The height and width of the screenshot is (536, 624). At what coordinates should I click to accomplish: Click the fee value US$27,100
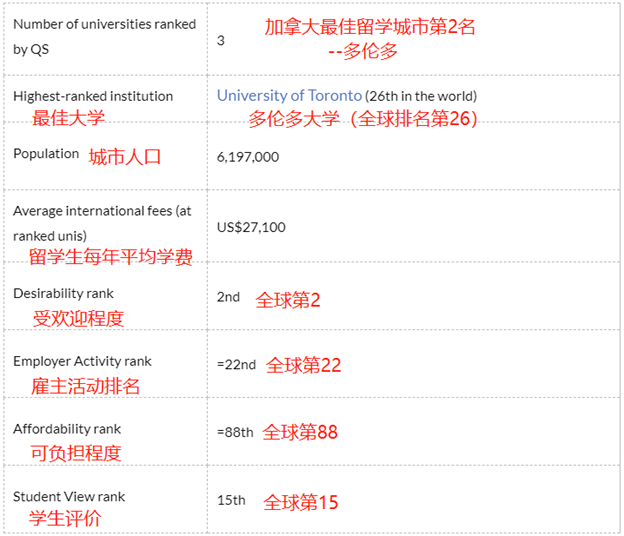coord(251,227)
